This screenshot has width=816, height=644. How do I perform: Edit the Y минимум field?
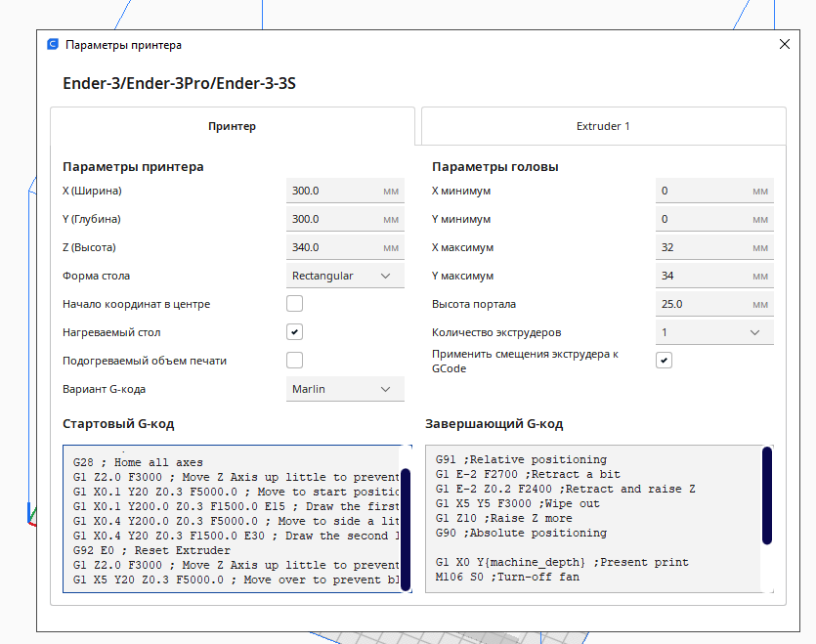(714, 219)
